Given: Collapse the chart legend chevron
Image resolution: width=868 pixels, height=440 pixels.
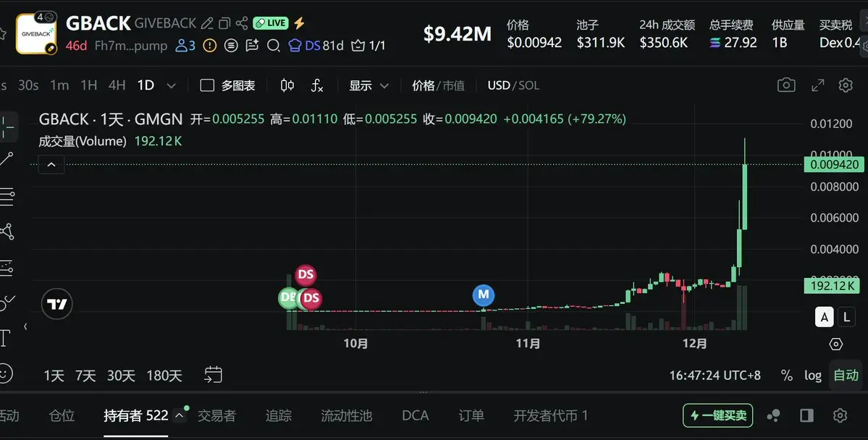Looking at the screenshot, I should coord(51,165).
